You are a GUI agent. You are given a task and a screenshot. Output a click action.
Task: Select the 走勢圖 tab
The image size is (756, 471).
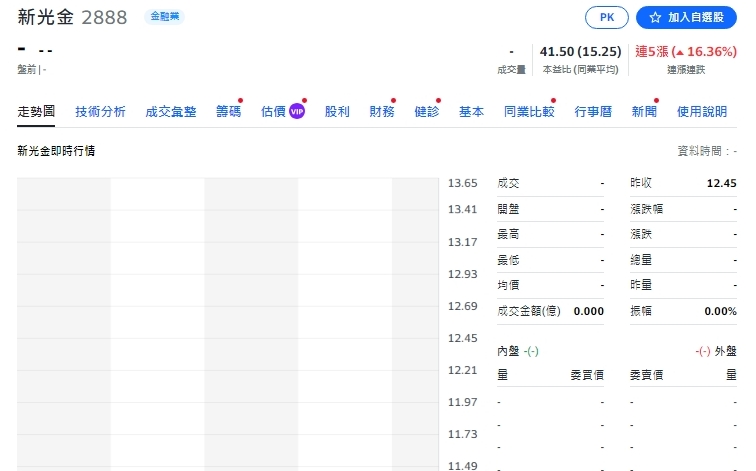click(36, 111)
